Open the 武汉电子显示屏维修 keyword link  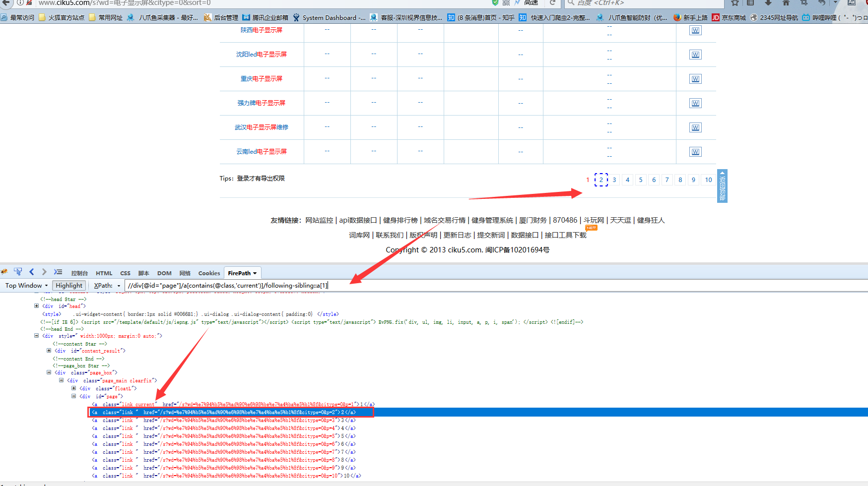[x=262, y=127]
